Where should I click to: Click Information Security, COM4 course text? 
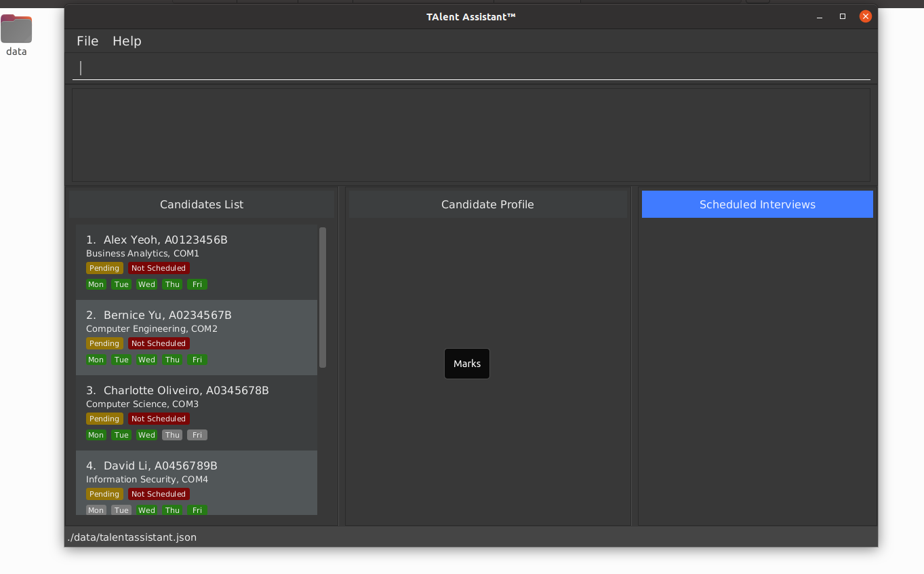147,479
